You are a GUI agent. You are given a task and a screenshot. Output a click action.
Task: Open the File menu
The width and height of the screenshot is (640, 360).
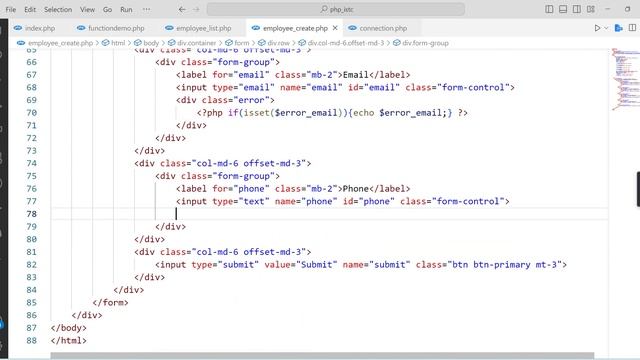11,9
